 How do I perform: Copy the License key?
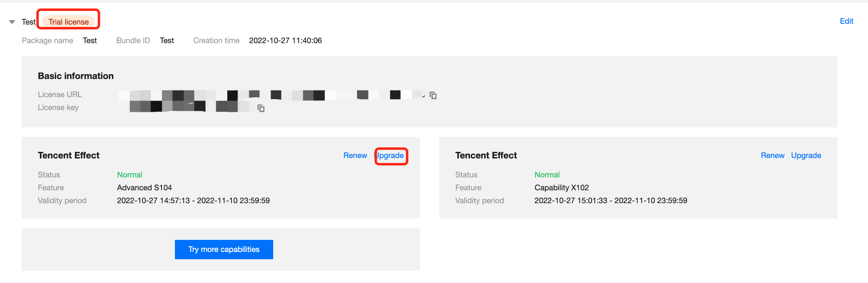point(261,108)
